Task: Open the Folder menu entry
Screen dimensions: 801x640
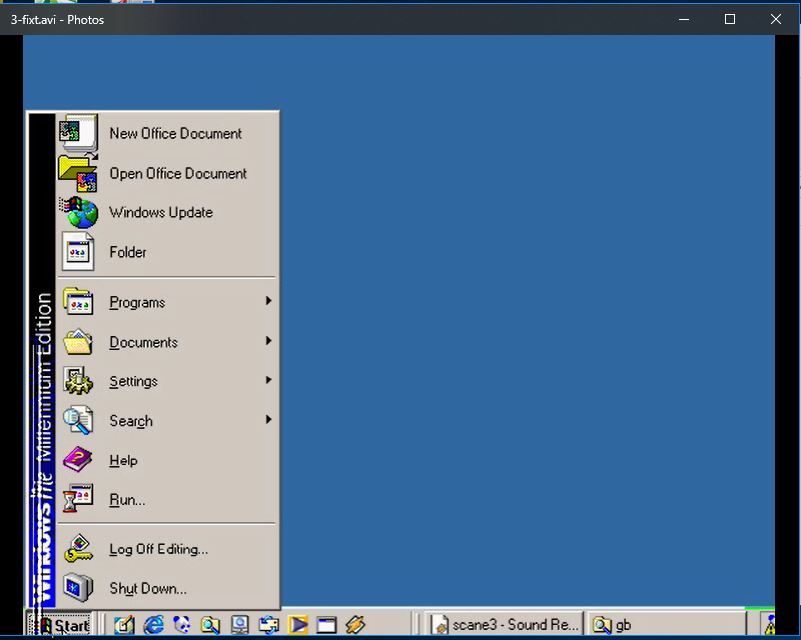Action: coord(167,251)
